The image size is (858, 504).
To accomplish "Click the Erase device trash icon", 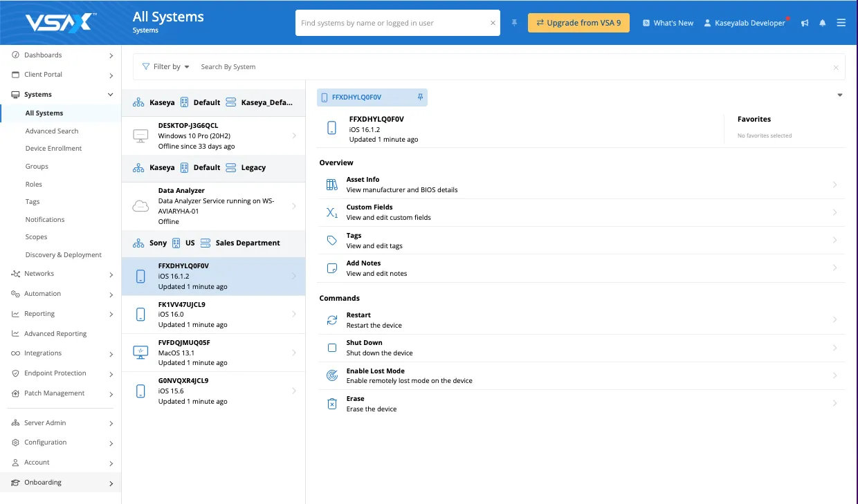I will [332, 404].
